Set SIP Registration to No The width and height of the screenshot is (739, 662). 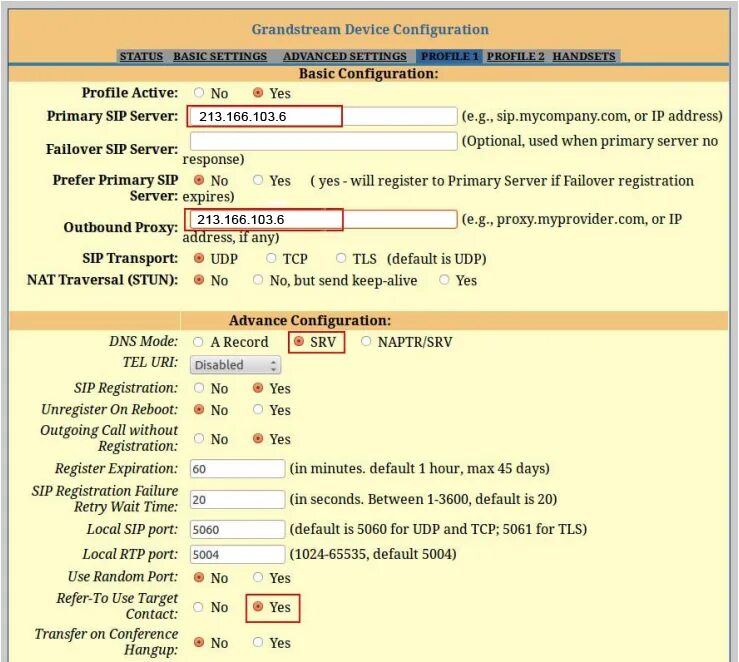199,388
